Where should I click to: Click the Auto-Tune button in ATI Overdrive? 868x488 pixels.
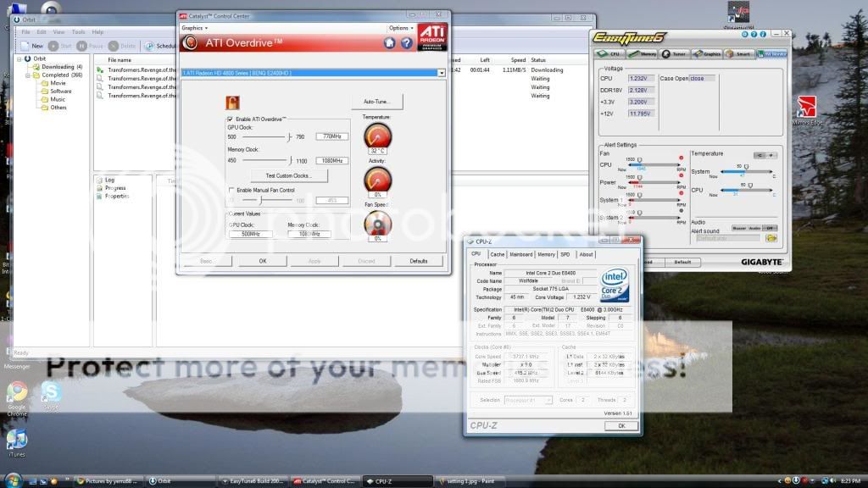[376, 101]
